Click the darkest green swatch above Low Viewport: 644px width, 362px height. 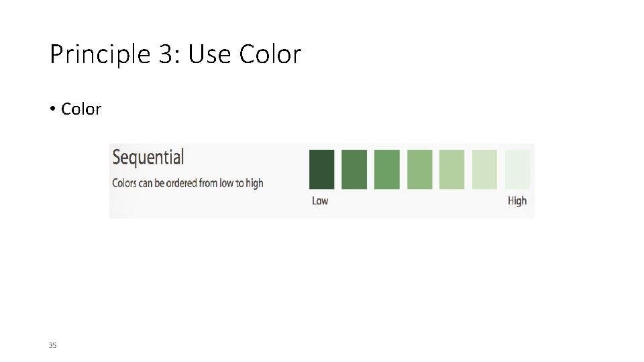point(321,169)
